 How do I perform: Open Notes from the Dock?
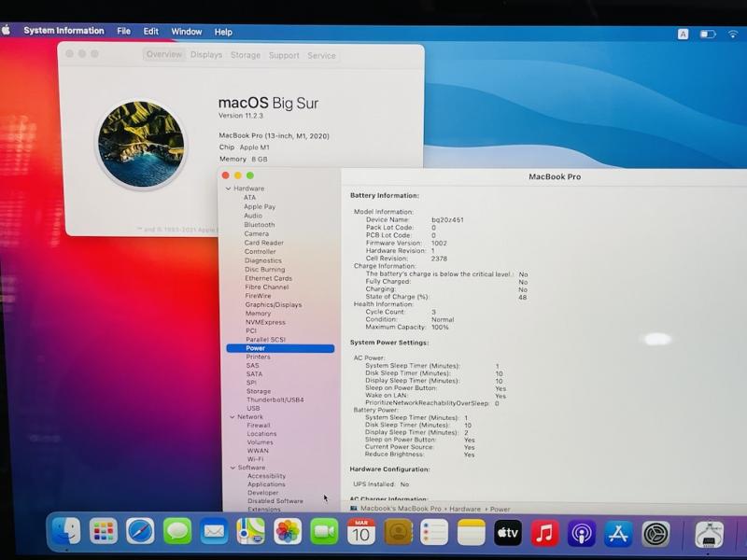tap(472, 532)
